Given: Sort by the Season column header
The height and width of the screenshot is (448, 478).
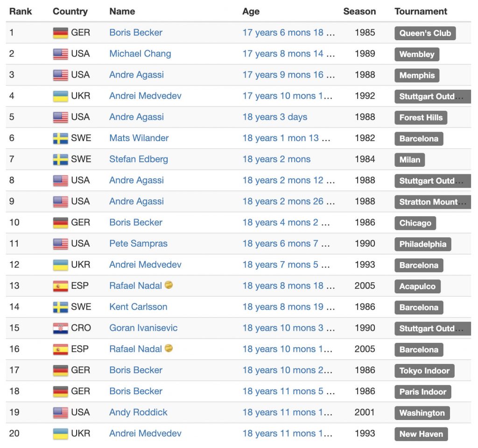Looking at the screenshot, I should [359, 11].
